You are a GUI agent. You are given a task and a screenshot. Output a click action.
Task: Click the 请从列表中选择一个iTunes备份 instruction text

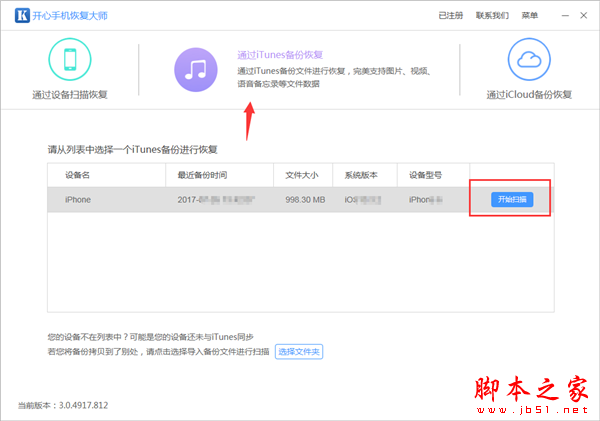[132, 150]
